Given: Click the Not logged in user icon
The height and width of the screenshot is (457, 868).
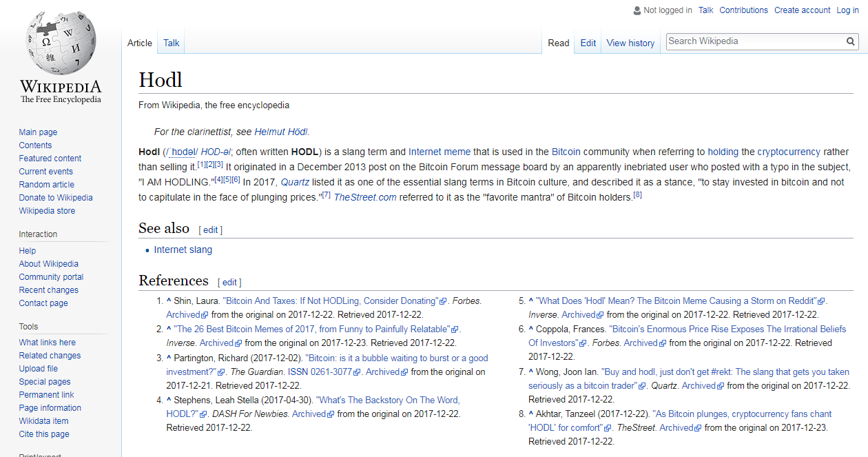Looking at the screenshot, I should [x=637, y=10].
